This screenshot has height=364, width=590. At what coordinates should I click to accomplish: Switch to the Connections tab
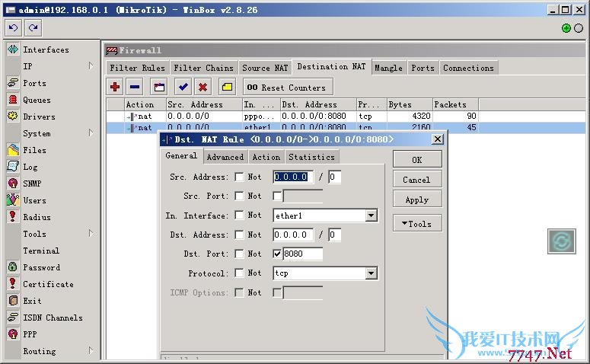coord(468,68)
